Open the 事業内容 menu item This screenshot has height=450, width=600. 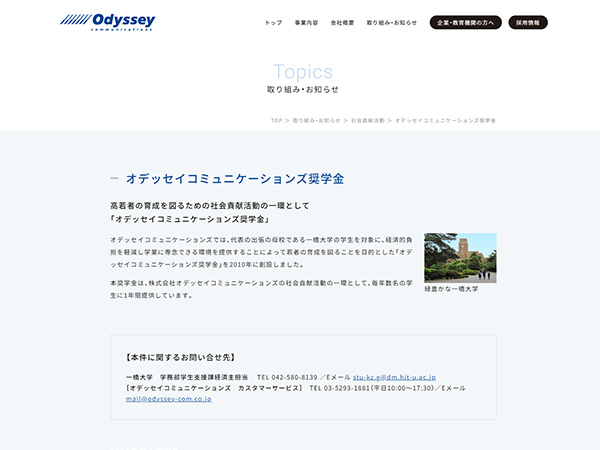click(x=307, y=22)
